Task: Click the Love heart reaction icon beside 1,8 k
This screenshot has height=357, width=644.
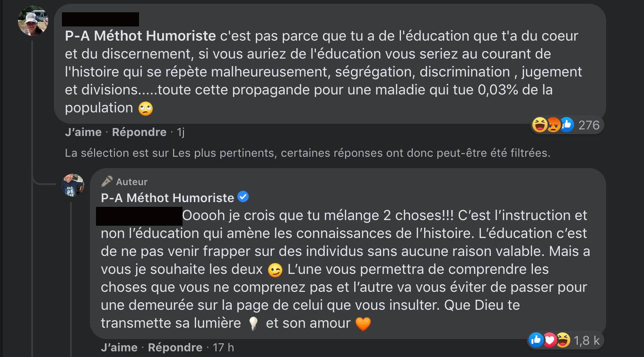Action: click(549, 340)
